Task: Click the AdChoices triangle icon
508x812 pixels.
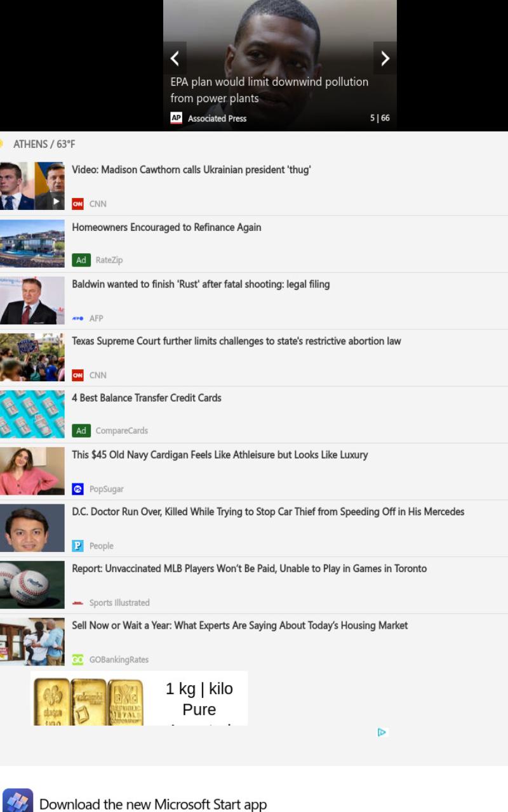Action: click(x=382, y=732)
